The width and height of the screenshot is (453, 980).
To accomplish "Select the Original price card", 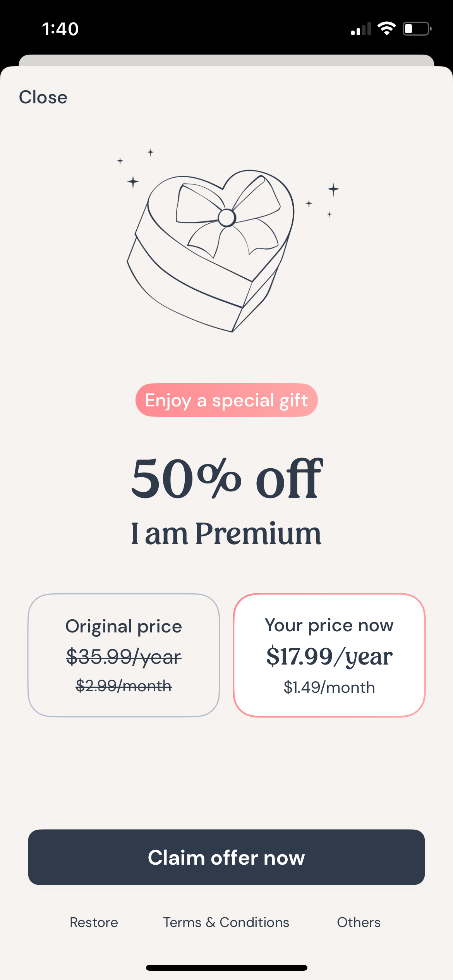I will click(x=124, y=655).
